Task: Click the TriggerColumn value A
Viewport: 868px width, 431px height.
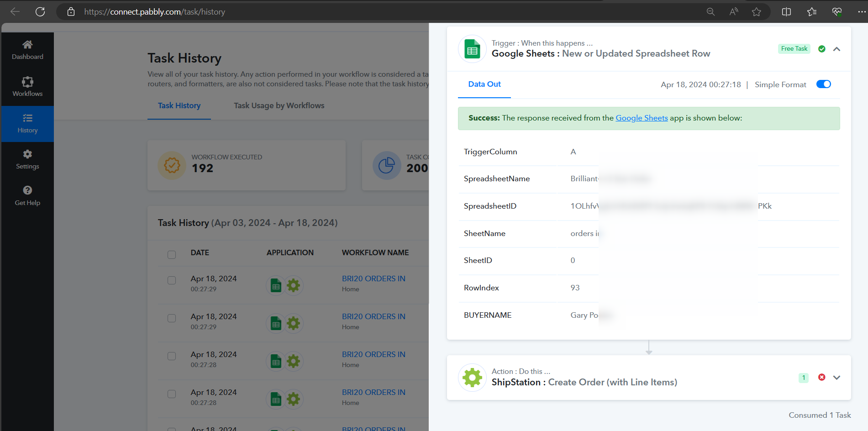Action: pos(573,152)
